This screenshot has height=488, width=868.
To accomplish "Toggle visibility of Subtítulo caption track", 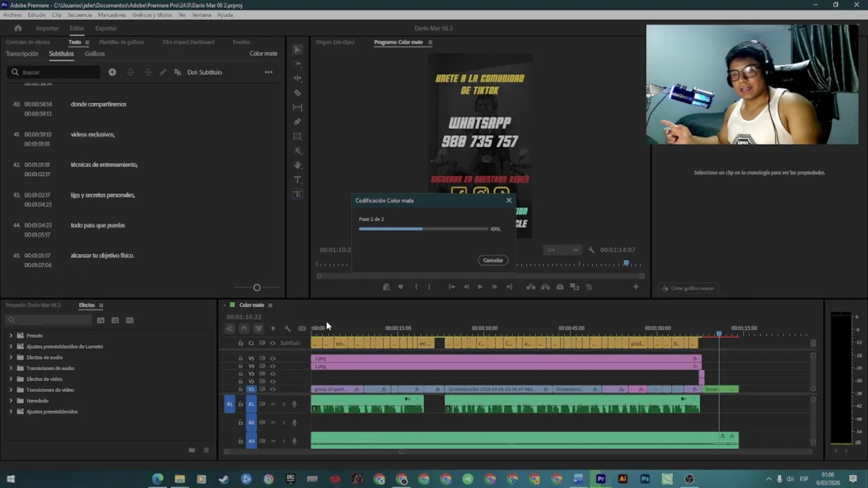I will click(273, 343).
